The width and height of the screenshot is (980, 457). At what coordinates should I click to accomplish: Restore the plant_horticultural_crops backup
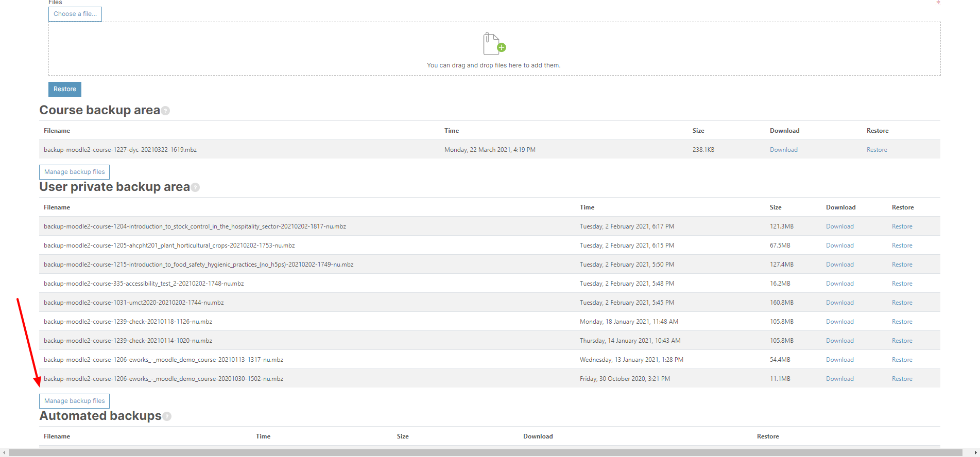pos(902,245)
